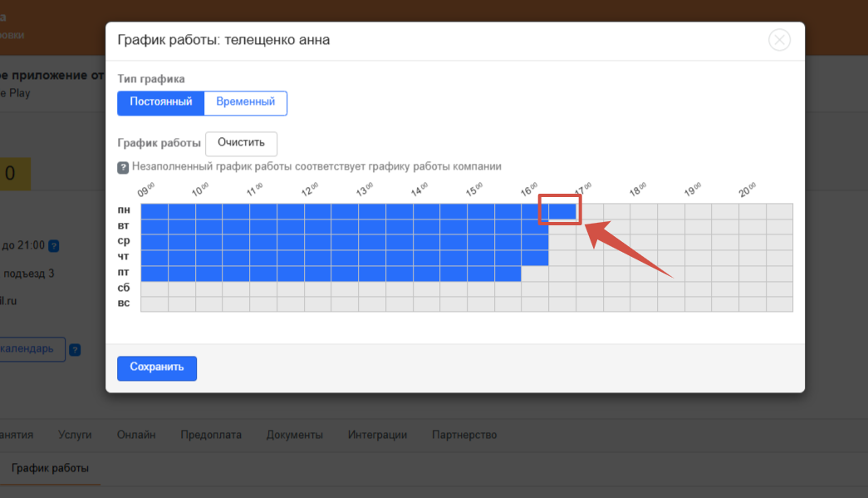The image size is (868, 498).
Task: Open the Интеграции tab in background page
Action: coord(377,436)
